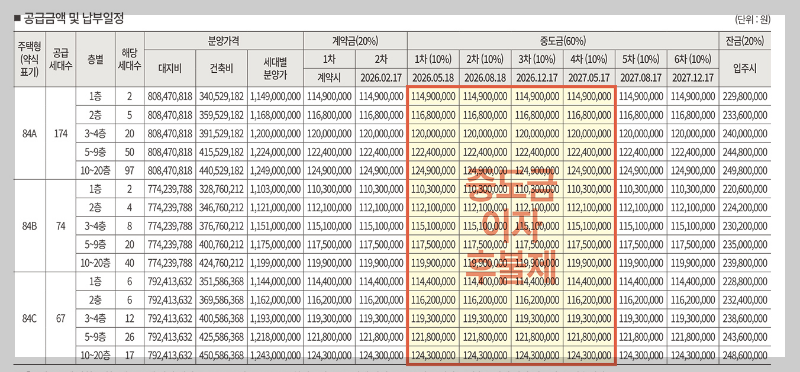Click the '건축비' column header
Viewport: 800px width, 372px height.
coord(221,68)
